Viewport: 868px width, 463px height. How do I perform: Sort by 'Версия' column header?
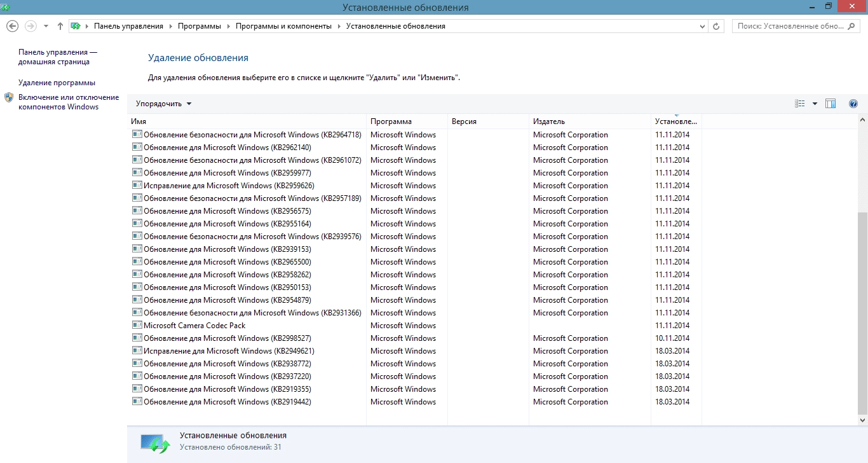(x=489, y=121)
